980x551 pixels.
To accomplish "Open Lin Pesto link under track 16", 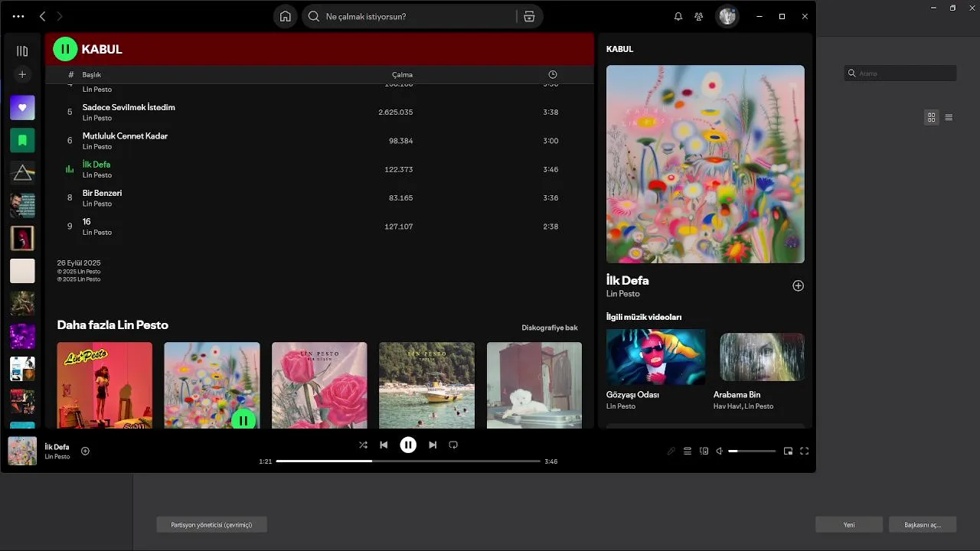I will [97, 232].
